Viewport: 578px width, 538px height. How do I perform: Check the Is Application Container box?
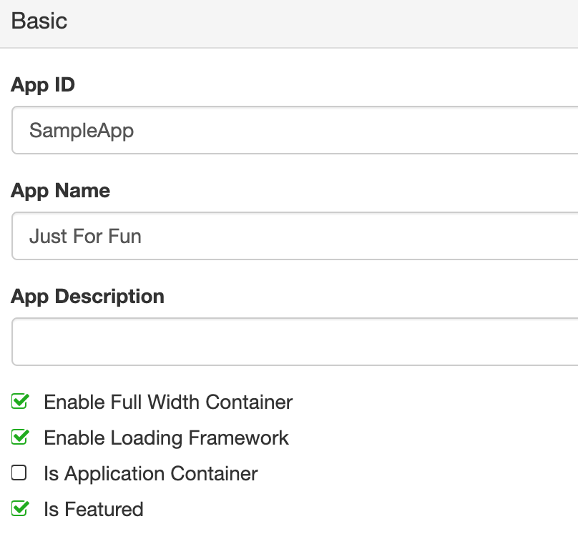click(x=19, y=473)
